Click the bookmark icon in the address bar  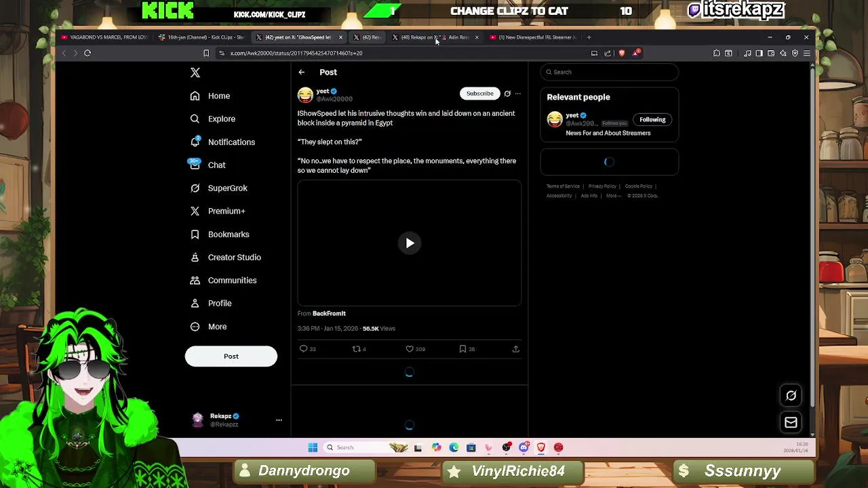[206, 53]
